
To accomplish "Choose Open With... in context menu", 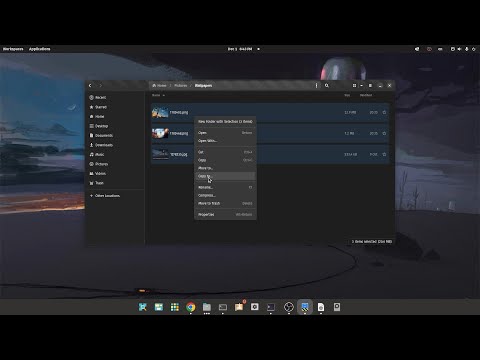I will click(x=225, y=141).
